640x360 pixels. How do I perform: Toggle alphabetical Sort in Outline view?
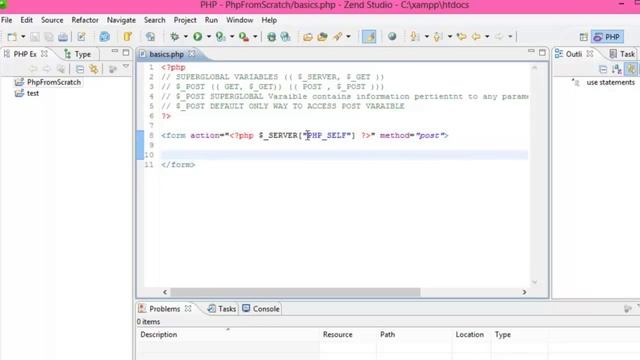tap(617, 69)
